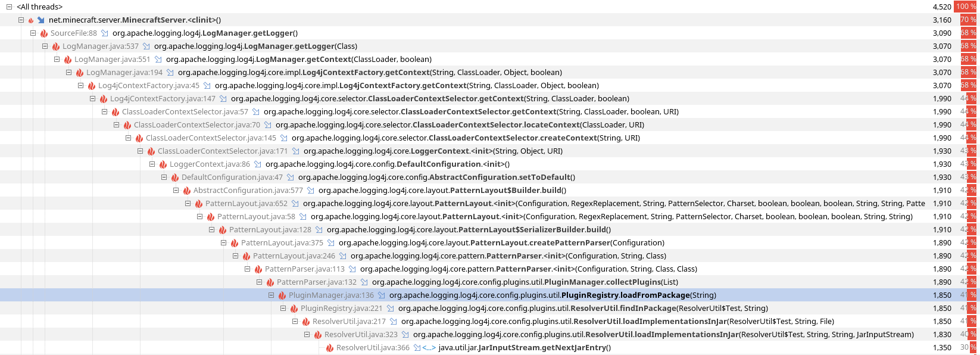This screenshot has height=355, width=980.
Task: Click the Log4jContextFactory.java:45 source line label
Action: pyautogui.click(x=149, y=86)
